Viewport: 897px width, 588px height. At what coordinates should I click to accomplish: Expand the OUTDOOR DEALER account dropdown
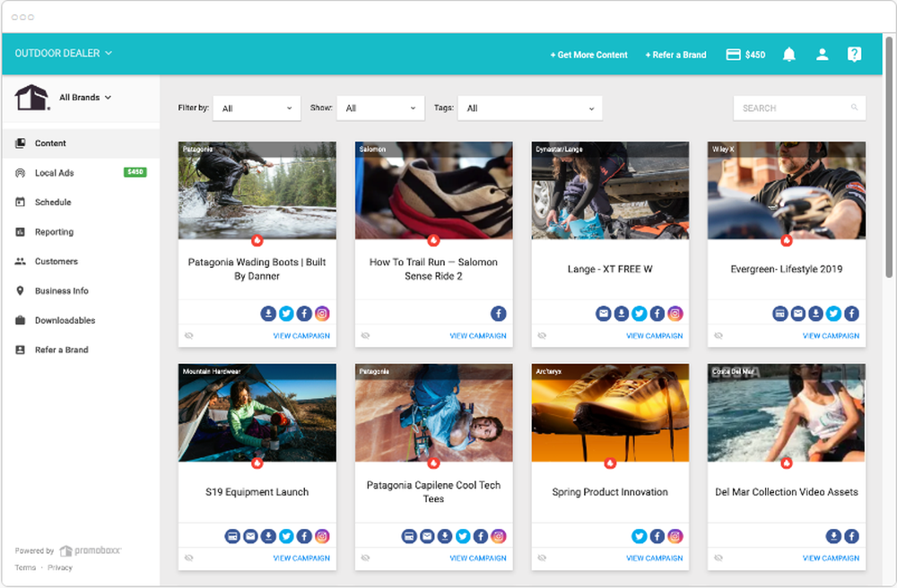click(64, 53)
